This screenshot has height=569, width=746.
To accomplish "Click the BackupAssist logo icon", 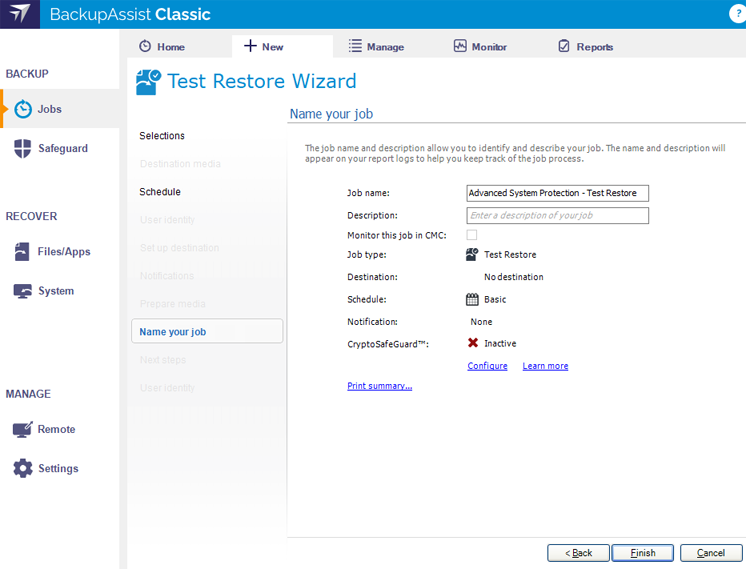I will click(x=20, y=14).
